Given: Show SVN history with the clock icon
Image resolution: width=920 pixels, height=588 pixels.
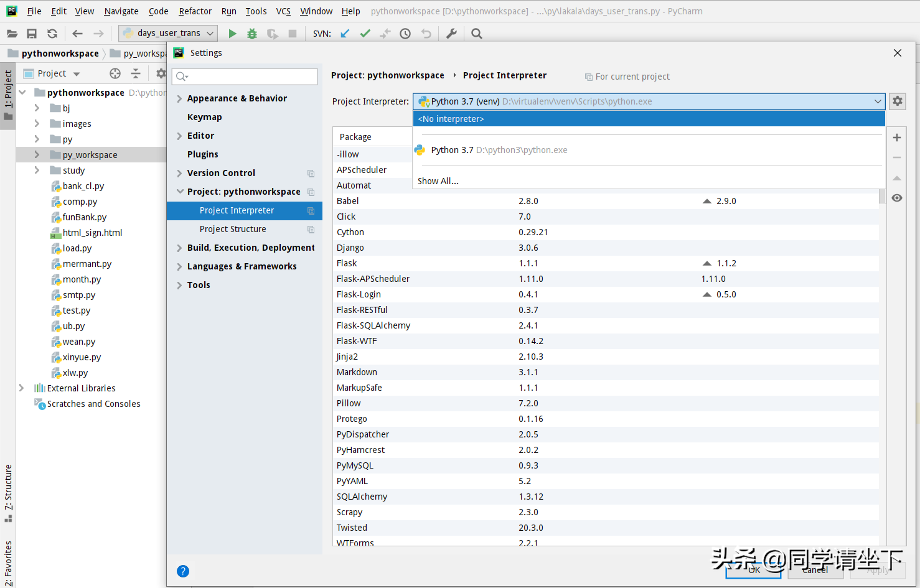Looking at the screenshot, I should pyautogui.click(x=405, y=34).
